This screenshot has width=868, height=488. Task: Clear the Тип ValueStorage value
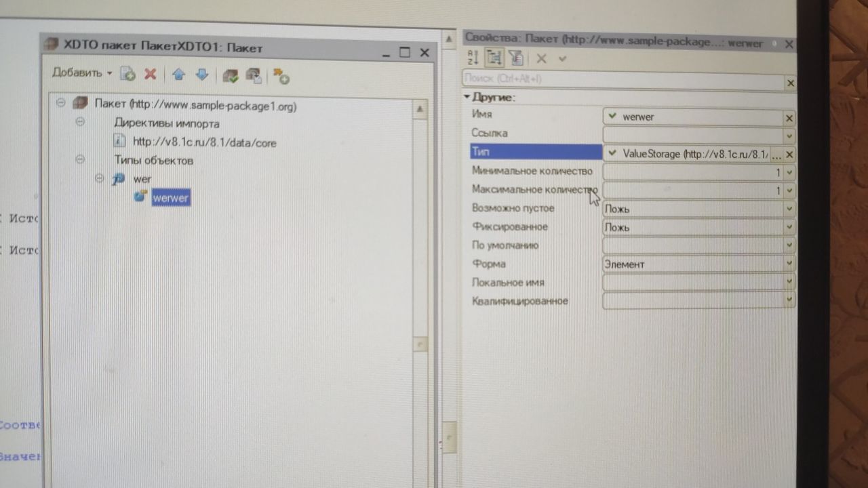coord(789,155)
